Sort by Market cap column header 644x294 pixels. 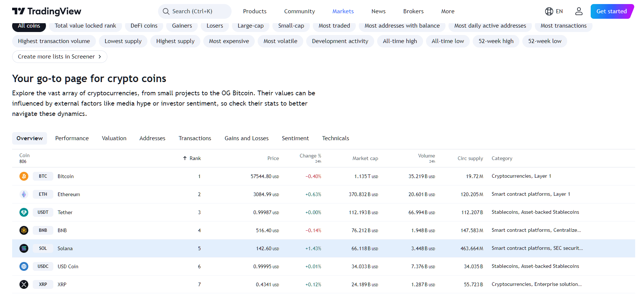(365, 158)
